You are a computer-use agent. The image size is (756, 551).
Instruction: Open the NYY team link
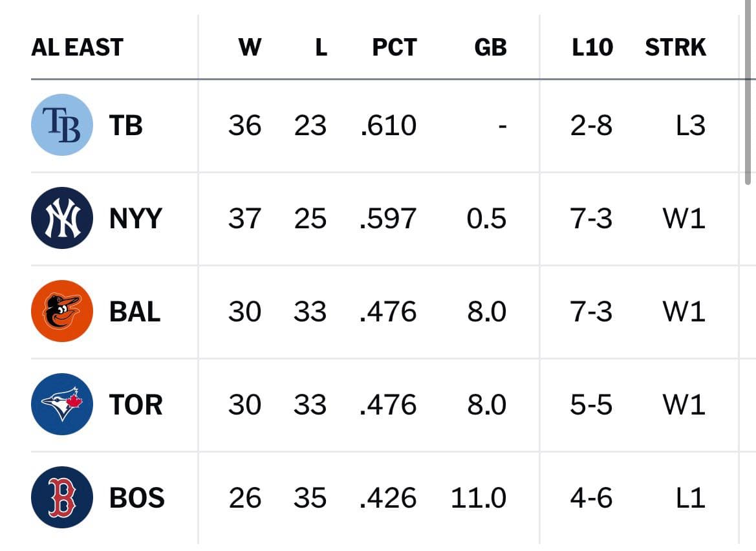coord(135,219)
